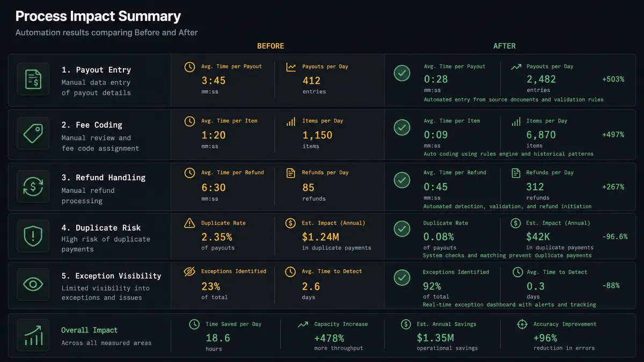Click the 'Overall Impact' heading

pyautogui.click(x=89, y=330)
